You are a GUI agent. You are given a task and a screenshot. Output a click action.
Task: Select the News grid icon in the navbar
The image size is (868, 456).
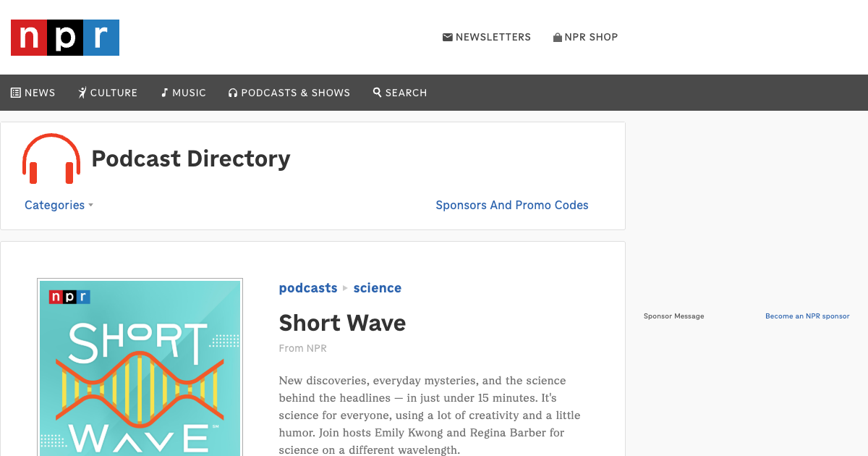(x=14, y=92)
